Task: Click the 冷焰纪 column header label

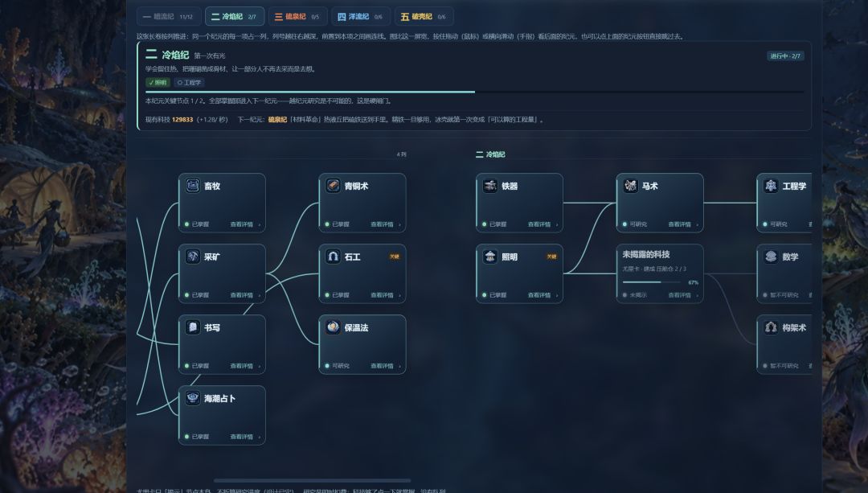Action: pos(490,154)
